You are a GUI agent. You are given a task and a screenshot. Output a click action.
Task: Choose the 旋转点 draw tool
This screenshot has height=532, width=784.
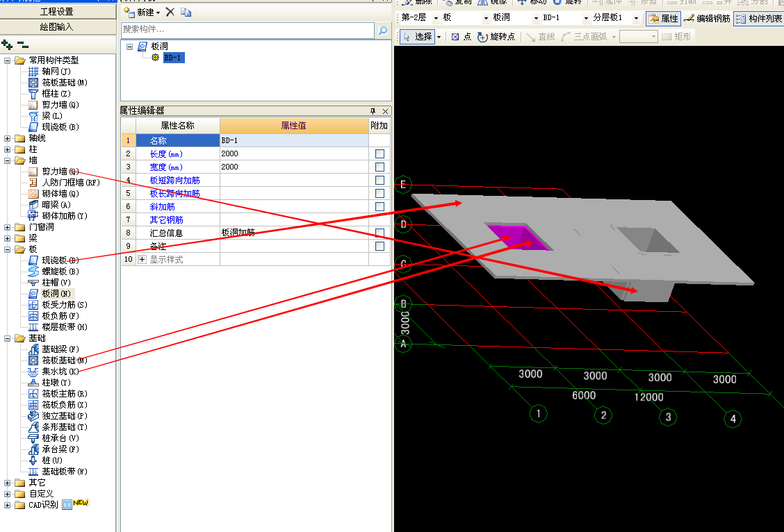click(x=496, y=37)
